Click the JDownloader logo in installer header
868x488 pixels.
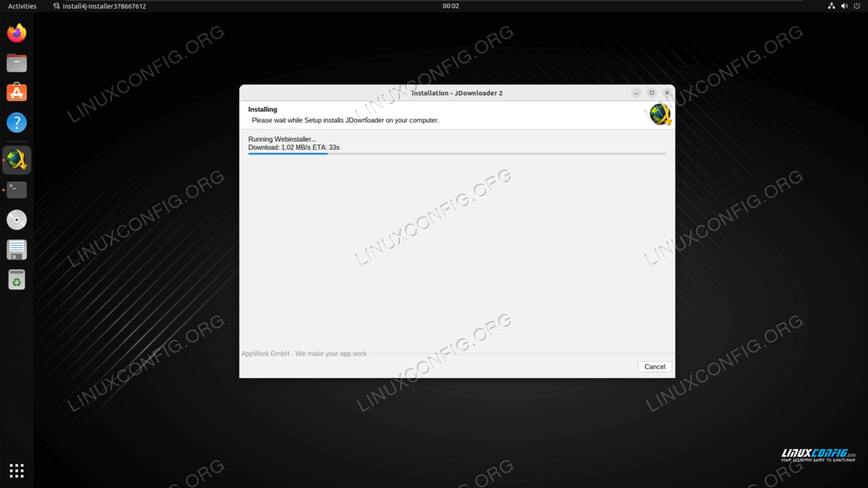point(660,114)
